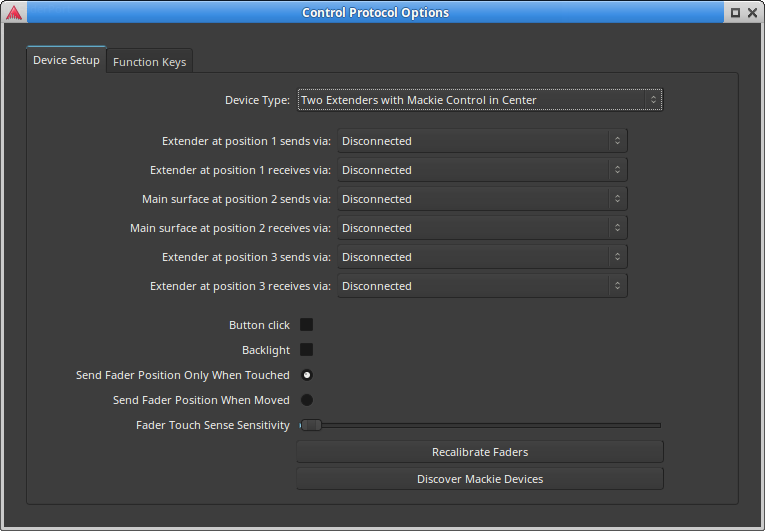Maximize the Control Protocol Options window

point(735,13)
